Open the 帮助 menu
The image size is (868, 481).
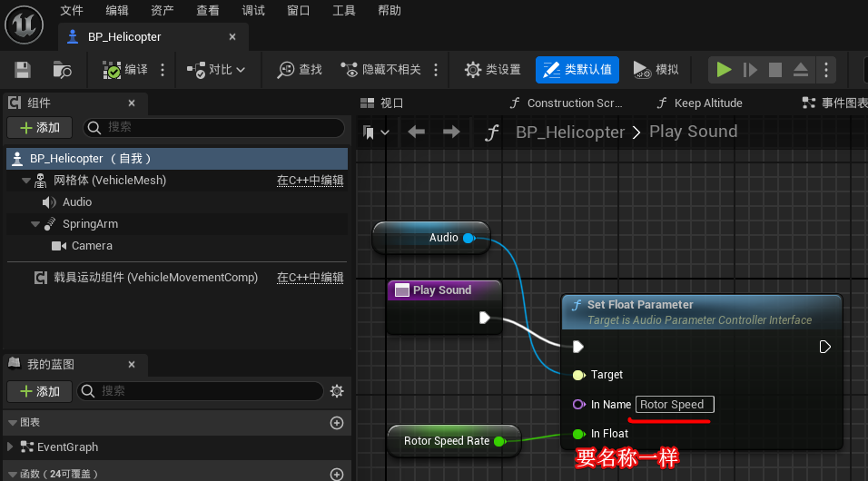(x=390, y=11)
